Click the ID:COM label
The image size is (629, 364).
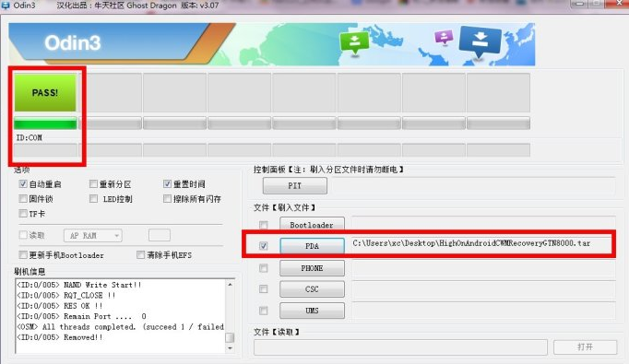coord(29,137)
